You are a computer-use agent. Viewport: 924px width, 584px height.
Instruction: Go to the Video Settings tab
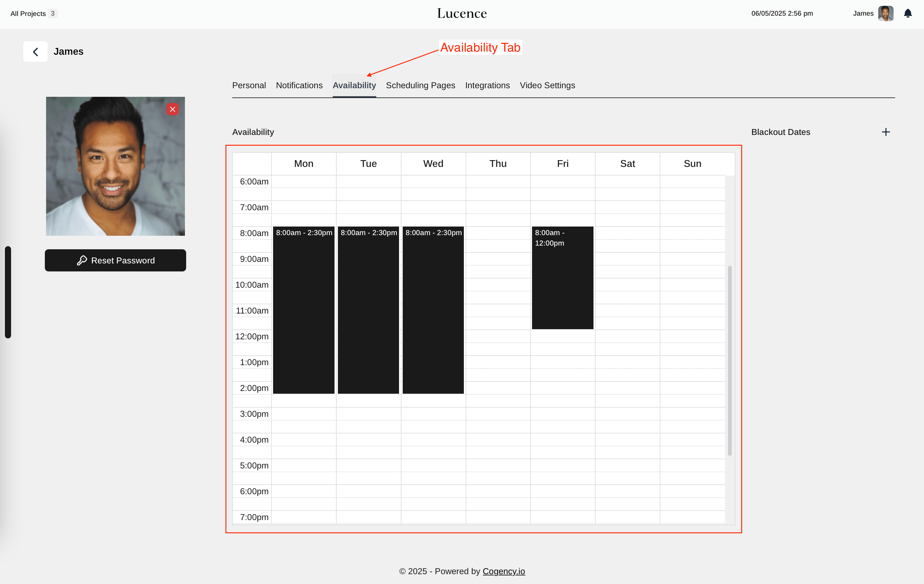pos(547,85)
